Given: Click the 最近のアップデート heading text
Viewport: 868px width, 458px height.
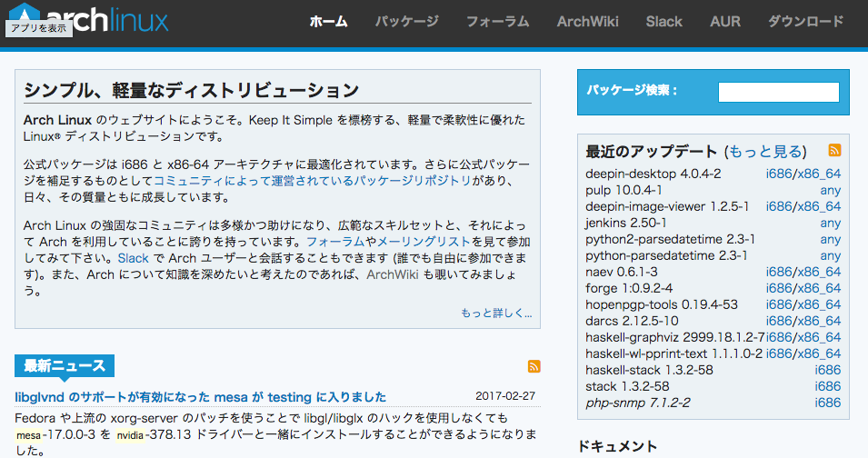Looking at the screenshot, I should point(652,152).
